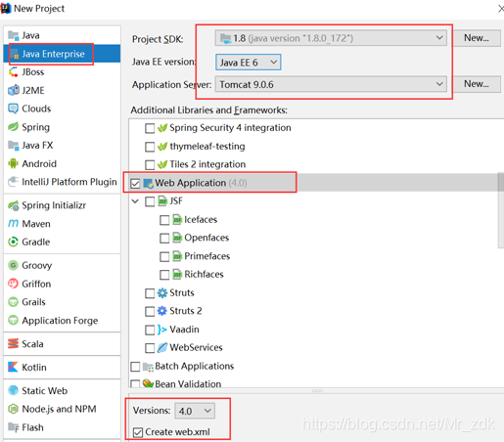This screenshot has width=504, height=442.
Task: Open the Application Server dropdown
Action: click(x=331, y=84)
